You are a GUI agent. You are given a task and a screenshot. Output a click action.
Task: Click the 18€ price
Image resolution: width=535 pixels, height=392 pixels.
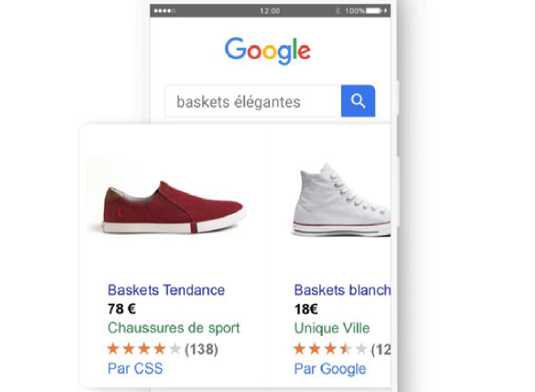306,309
